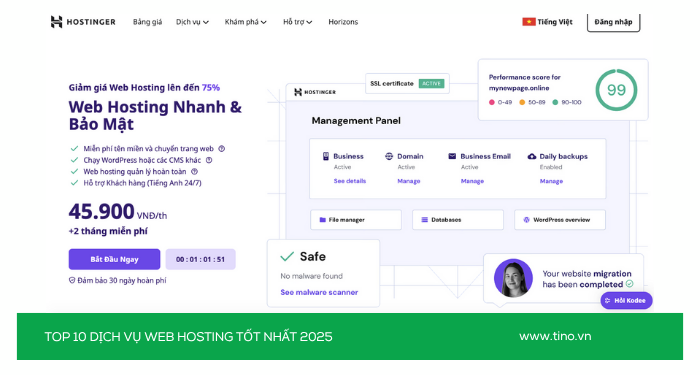Click the Business plan icon

click(326, 156)
